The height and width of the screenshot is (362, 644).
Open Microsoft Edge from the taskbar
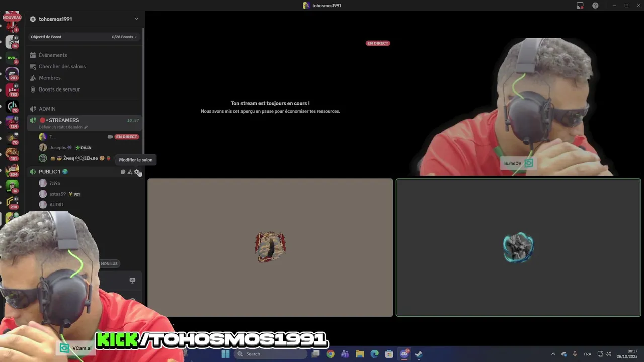374,354
